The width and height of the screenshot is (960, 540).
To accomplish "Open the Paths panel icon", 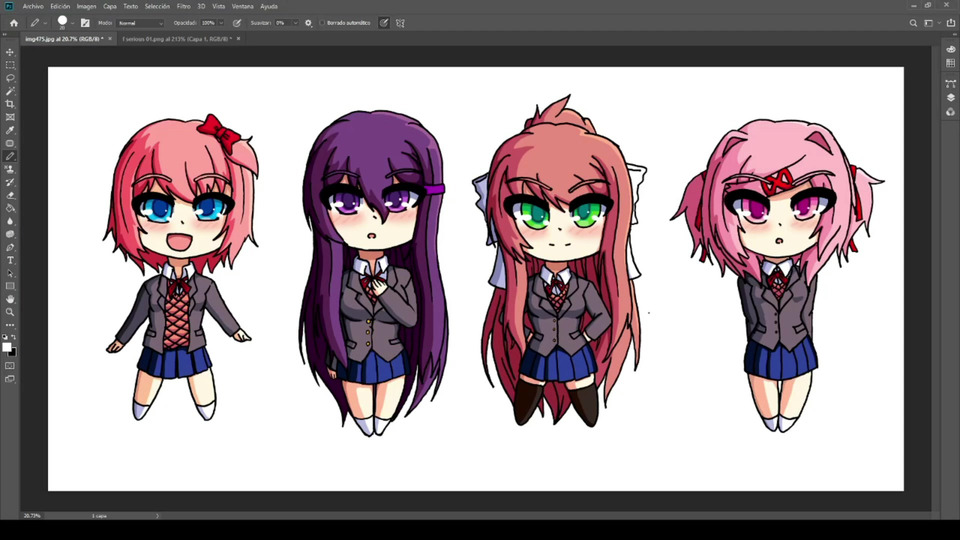I will (950, 84).
